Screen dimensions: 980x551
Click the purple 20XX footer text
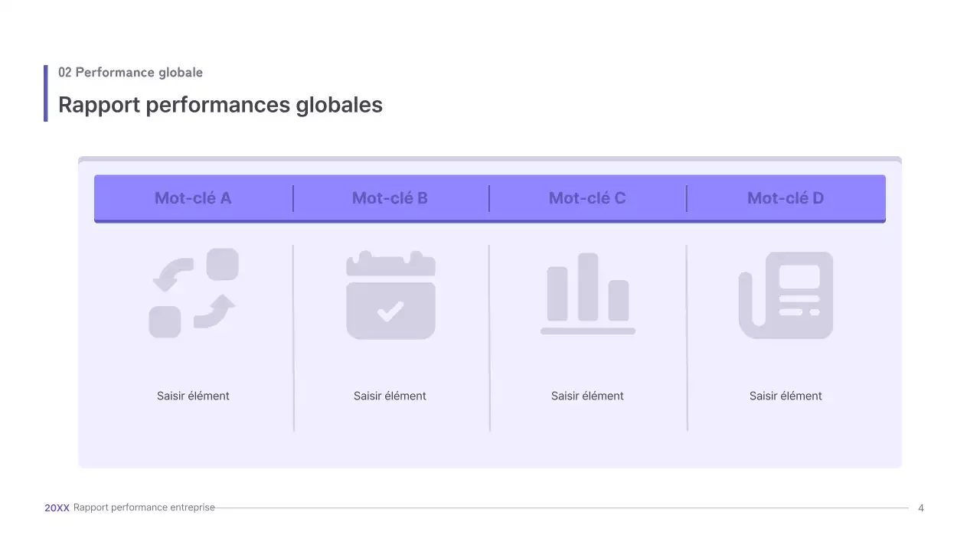point(57,507)
